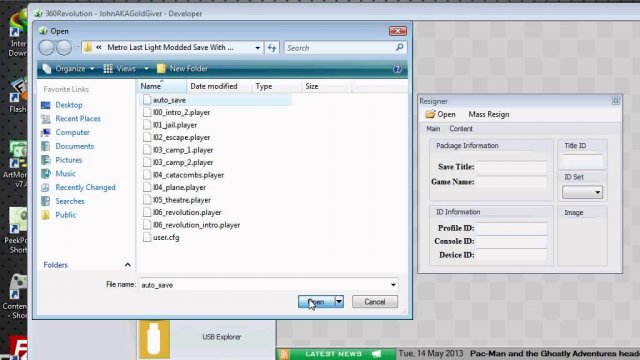Viewport: 640px width, 360px height.
Task: Click the USB Explorer drive icon
Action: 154,340
